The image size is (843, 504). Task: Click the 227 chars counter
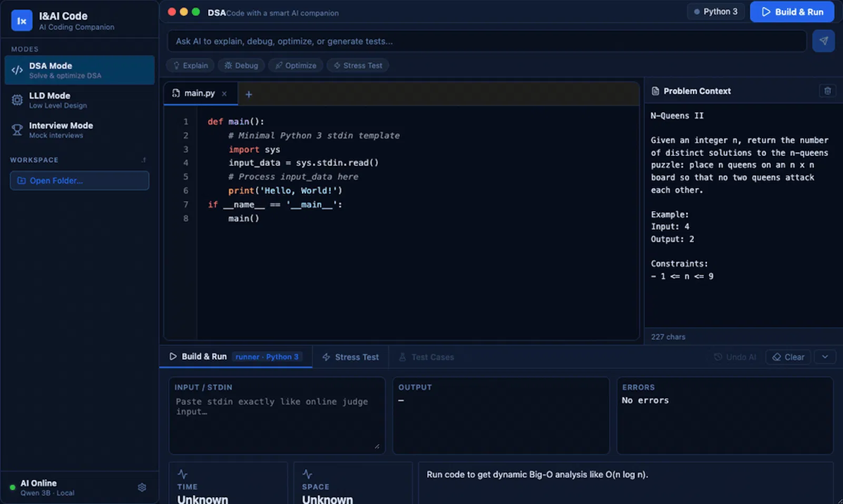coord(668,337)
